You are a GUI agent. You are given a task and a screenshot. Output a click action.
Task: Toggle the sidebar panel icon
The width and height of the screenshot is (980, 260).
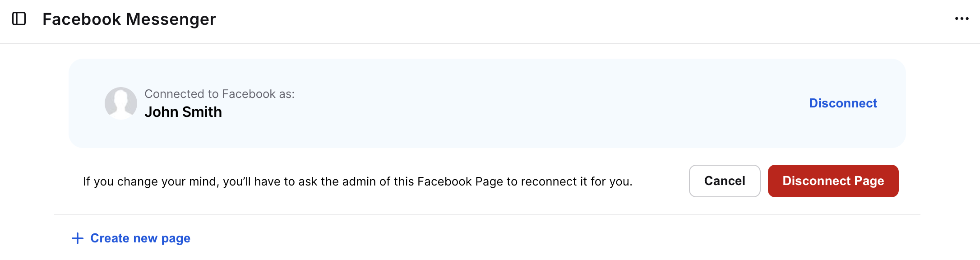point(19,19)
